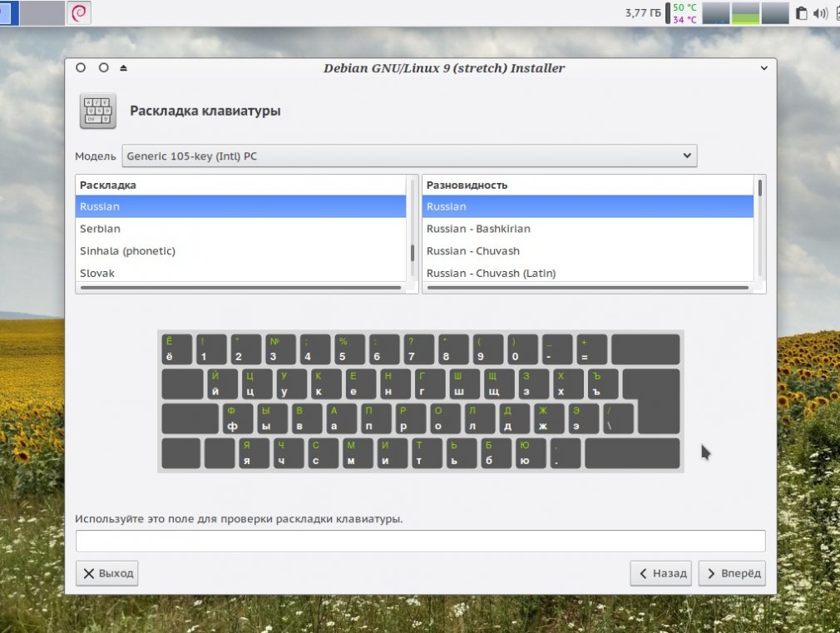Screen dimensions: 840x633
Task: Select the Serbian layout
Action: pyautogui.click(x=240, y=229)
